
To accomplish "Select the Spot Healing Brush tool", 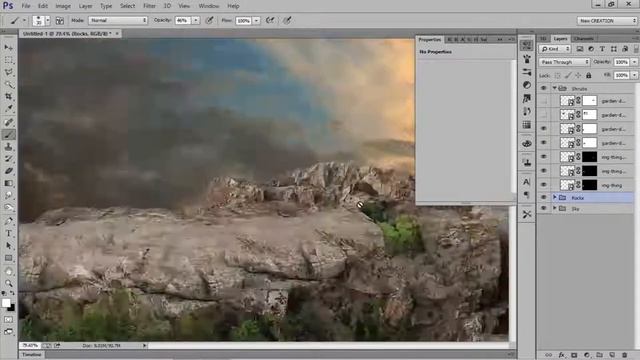I will tap(9, 122).
